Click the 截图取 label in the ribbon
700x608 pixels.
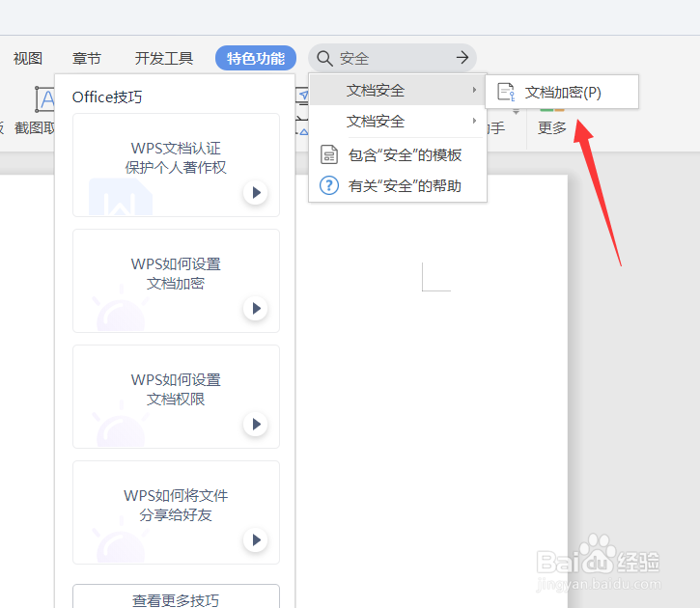(35, 128)
